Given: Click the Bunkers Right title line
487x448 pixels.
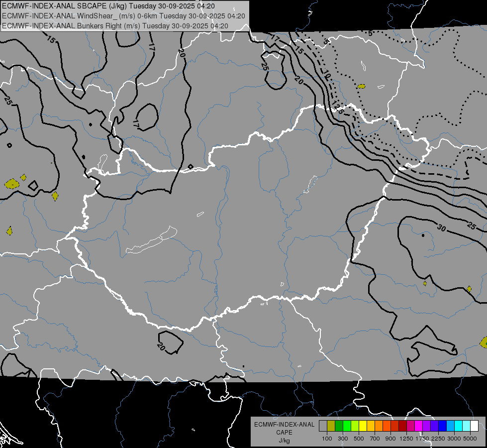Looking at the screenshot, I should 115,26.
